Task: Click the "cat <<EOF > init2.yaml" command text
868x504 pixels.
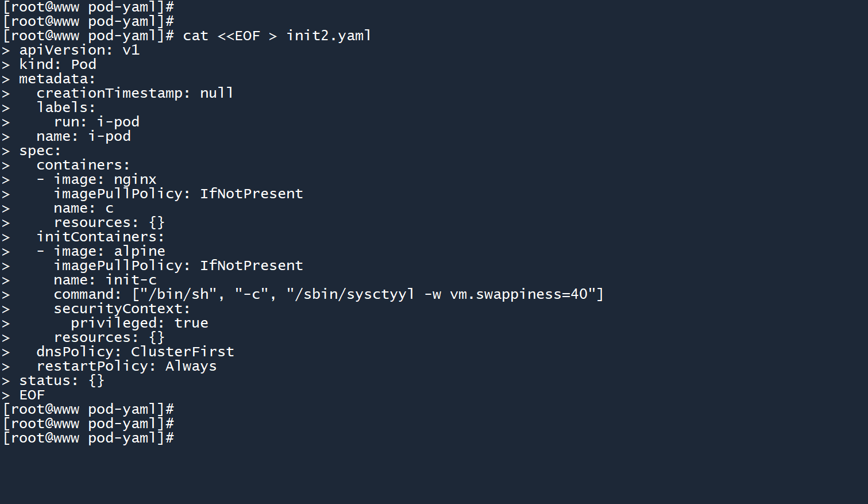Action: point(277,36)
